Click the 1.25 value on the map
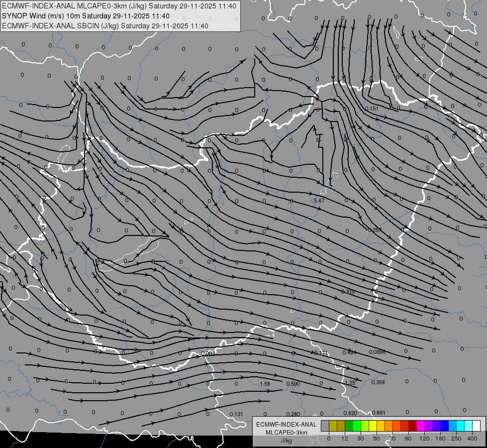Screen dimensions: 487x448 (350, 383)
